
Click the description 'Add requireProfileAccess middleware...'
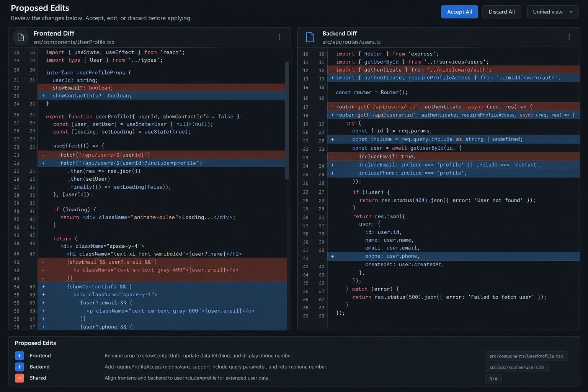click(x=216, y=367)
